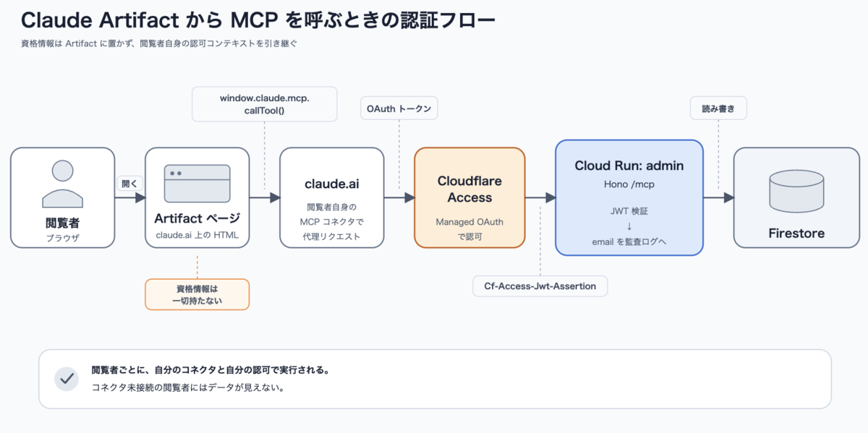Click the Hono /mcp text
This screenshot has width=868, height=433.
tap(629, 184)
